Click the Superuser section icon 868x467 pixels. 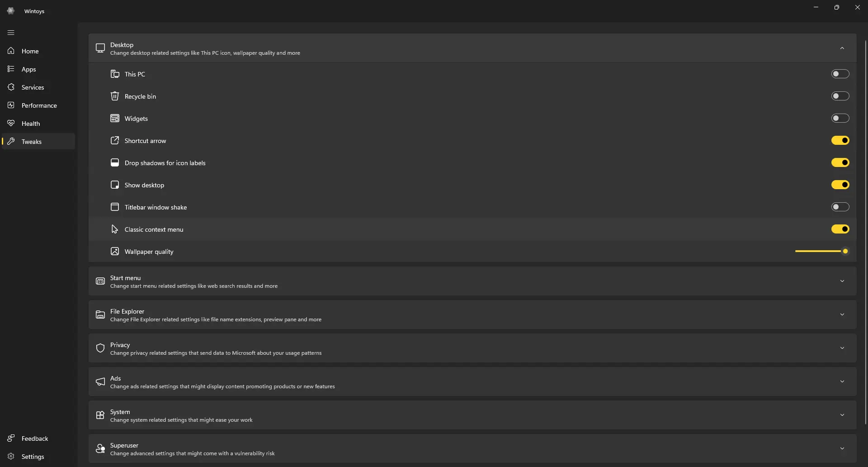[100, 448]
